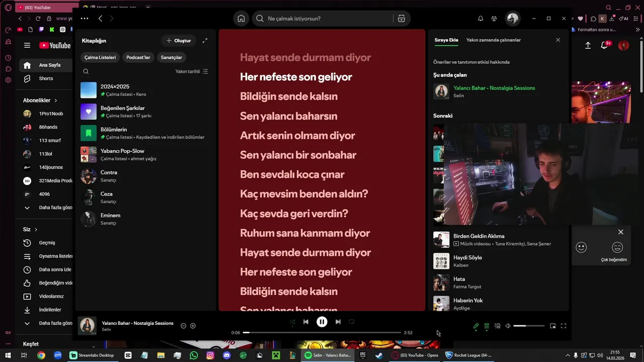Add Yalancı Bahar to liked songs
This screenshot has height=362, width=644.
point(193,326)
